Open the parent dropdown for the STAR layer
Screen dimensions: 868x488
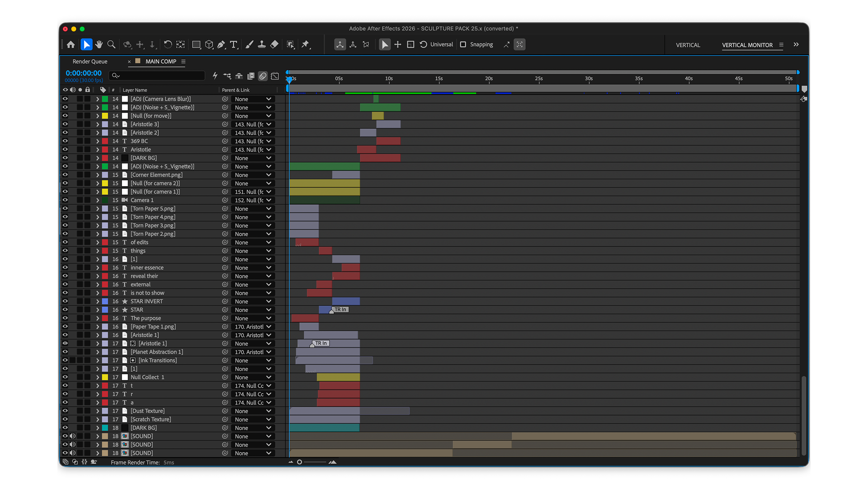click(253, 310)
